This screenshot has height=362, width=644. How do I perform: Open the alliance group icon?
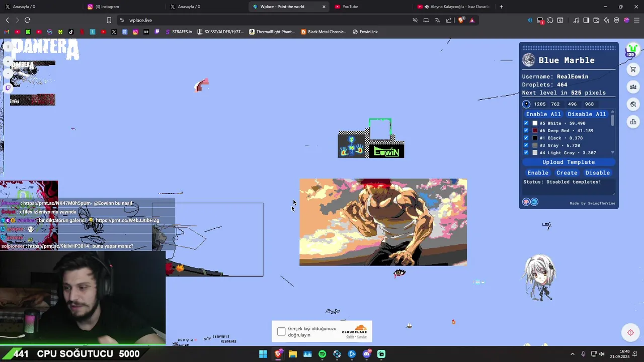point(633,87)
